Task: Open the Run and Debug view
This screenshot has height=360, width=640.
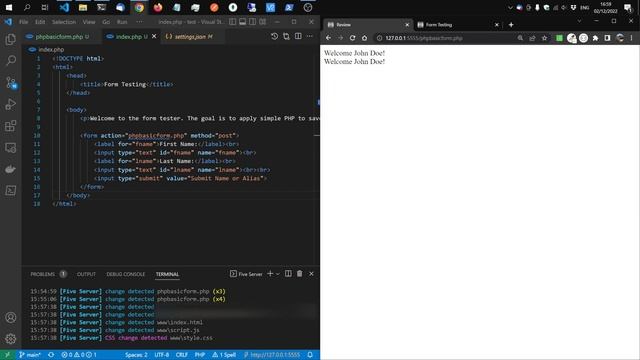Action: pos(11,104)
